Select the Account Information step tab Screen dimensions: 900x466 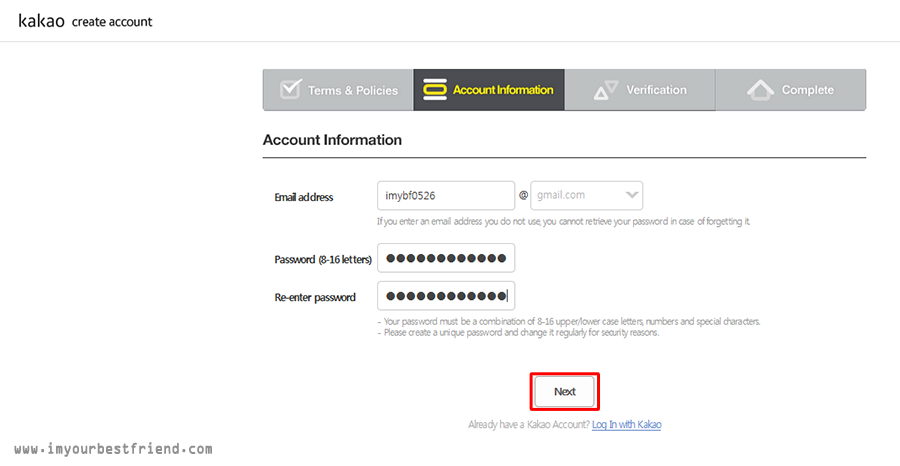pyautogui.click(x=489, y=90)
